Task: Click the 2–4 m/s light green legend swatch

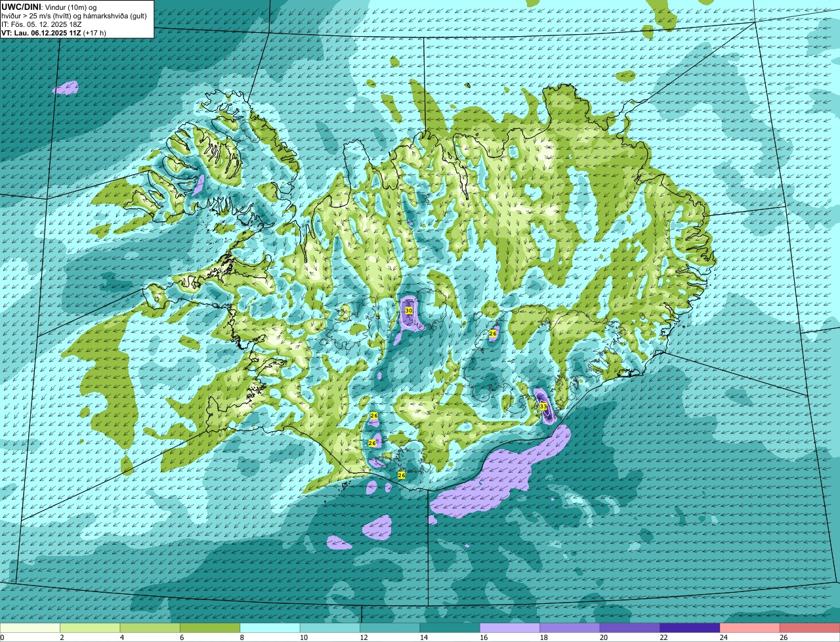Action: [x=90, y=628]
